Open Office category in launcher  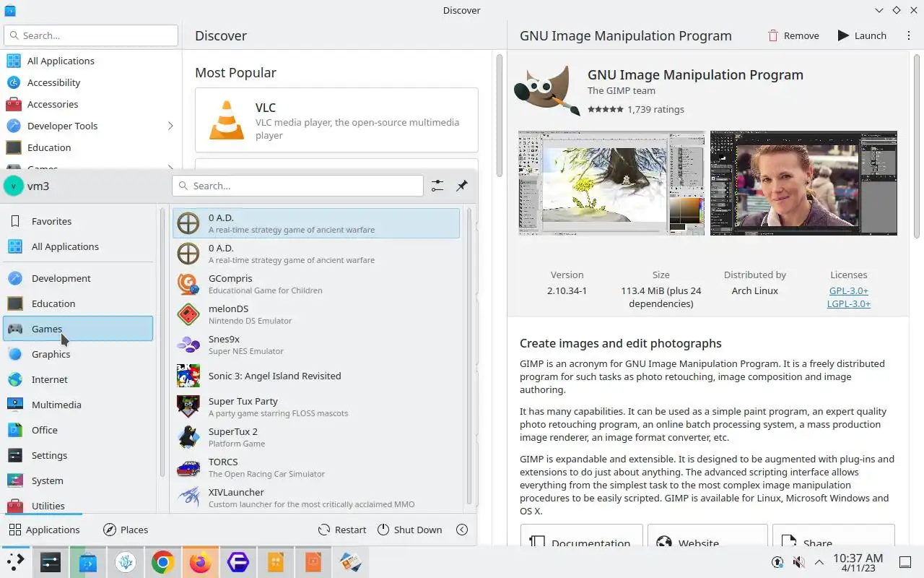(78, 430)
